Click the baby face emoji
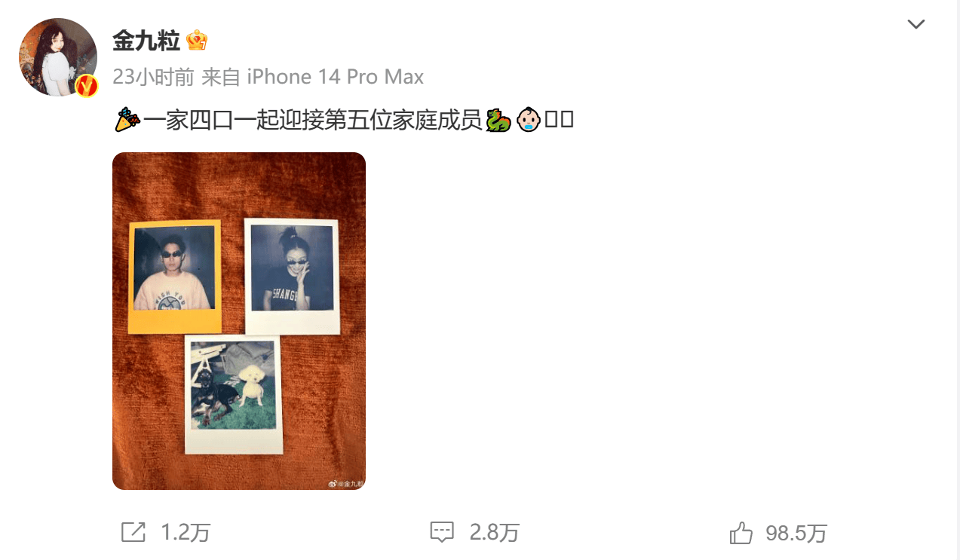Screen dimensions: 960x560 pyautogui.click(x=529, y=120)
